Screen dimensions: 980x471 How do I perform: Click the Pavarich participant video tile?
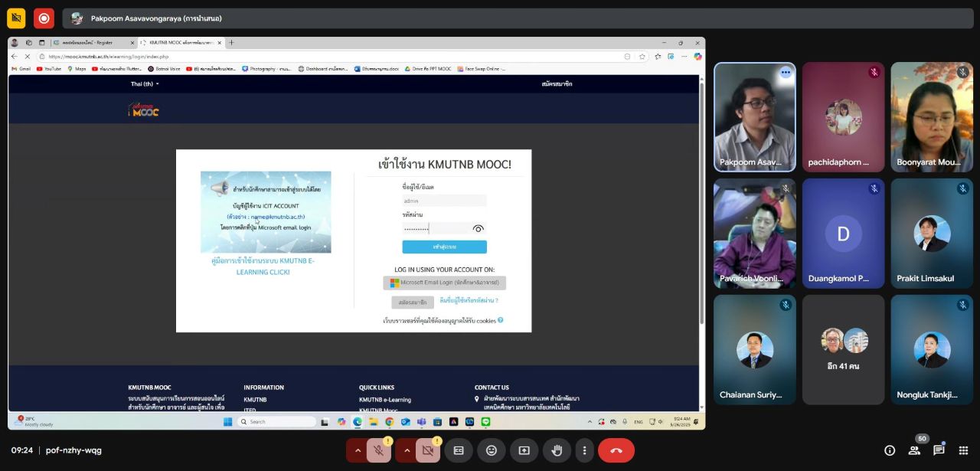755,234
